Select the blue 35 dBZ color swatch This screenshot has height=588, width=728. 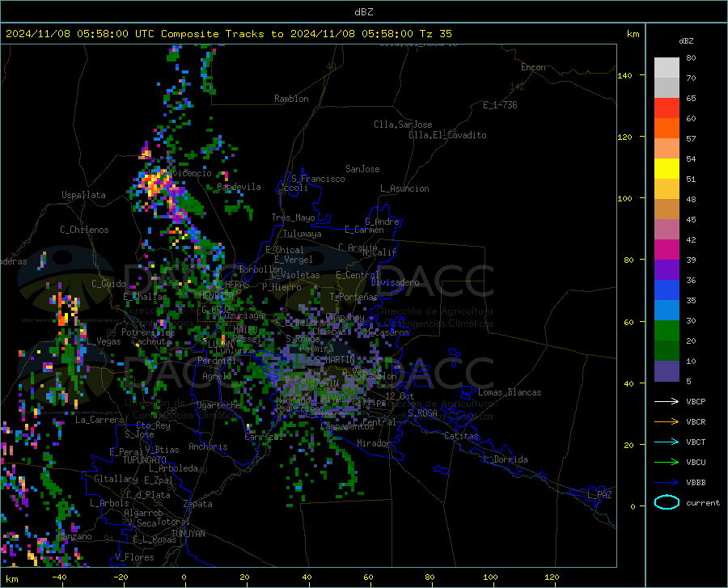[x=667, y=290]
